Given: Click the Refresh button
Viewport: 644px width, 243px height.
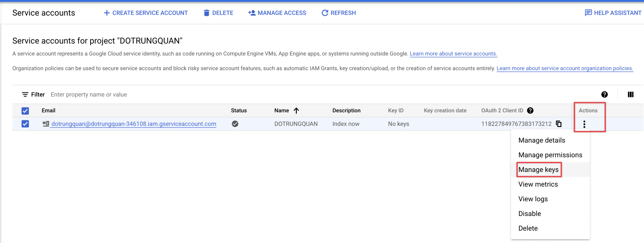Looking at the screenshot, I should pyautogui.click(x=339, y=13).
